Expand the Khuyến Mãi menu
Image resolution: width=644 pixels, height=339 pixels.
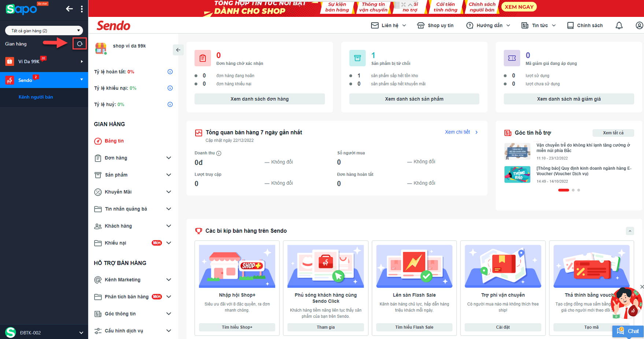click(169, 192)
